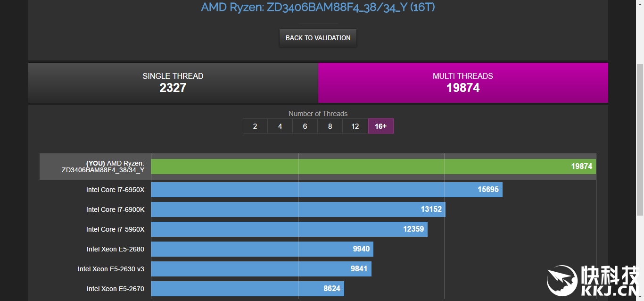Click the Intel Xeon E5-2630 v3 label
Screen dimensions: 644x301
(111, 269)
